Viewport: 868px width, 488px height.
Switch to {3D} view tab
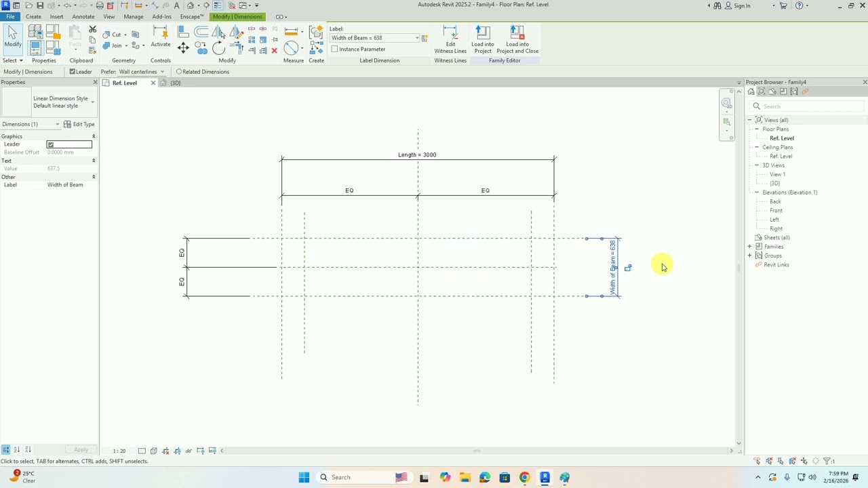pos(175,83)
